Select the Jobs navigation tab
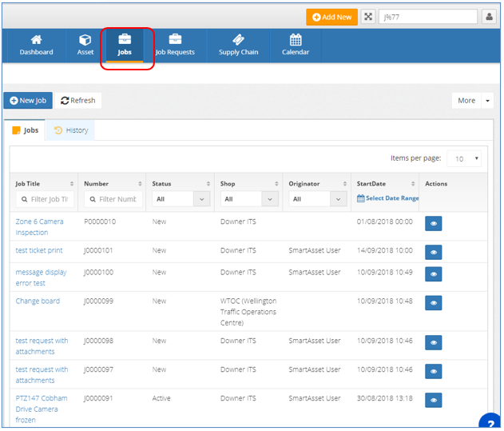The image size is (504, 431). pyautogui.click(x=125, y=46)
